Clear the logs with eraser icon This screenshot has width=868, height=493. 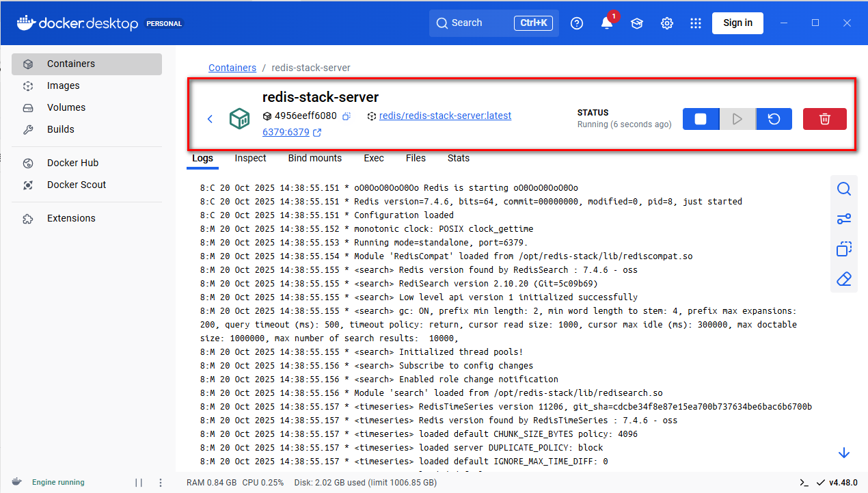844,279
